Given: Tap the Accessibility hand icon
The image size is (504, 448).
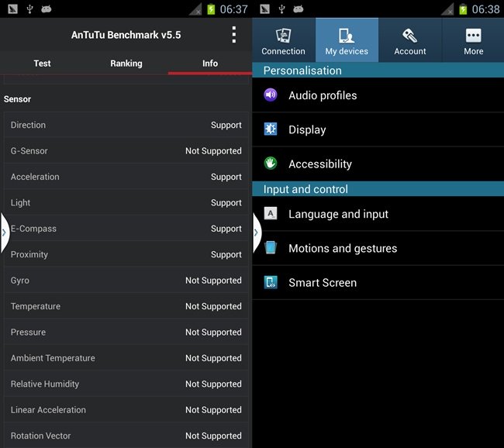Looking at the screenshot, I should click(271, 164).
